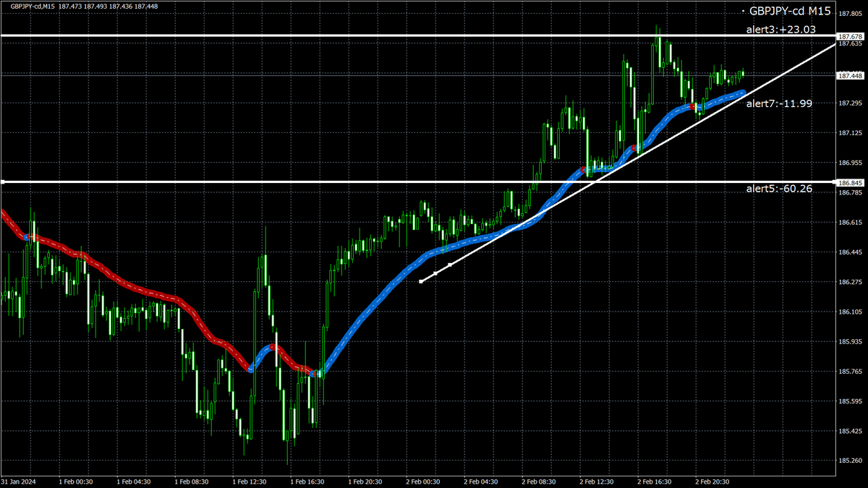Click the 2 Feb 00:30 time label

pyautogui.click(x=422, y=481)
